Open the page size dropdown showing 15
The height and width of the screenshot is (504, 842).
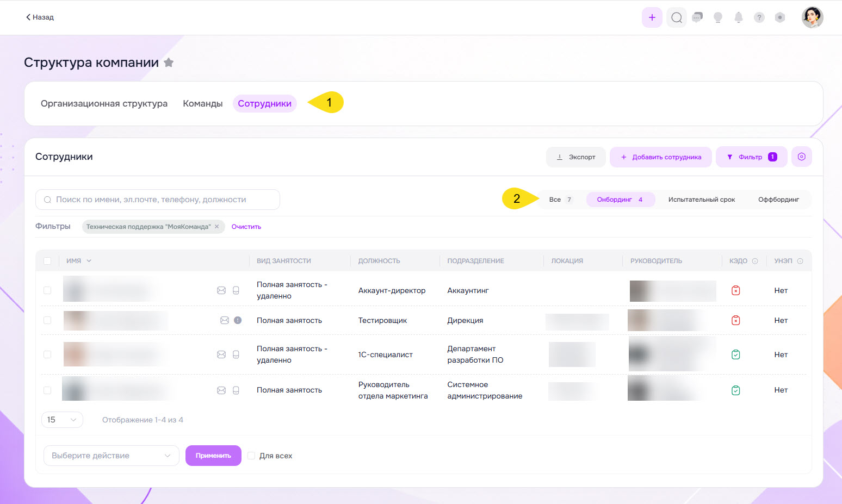click(x=62, y=420)
